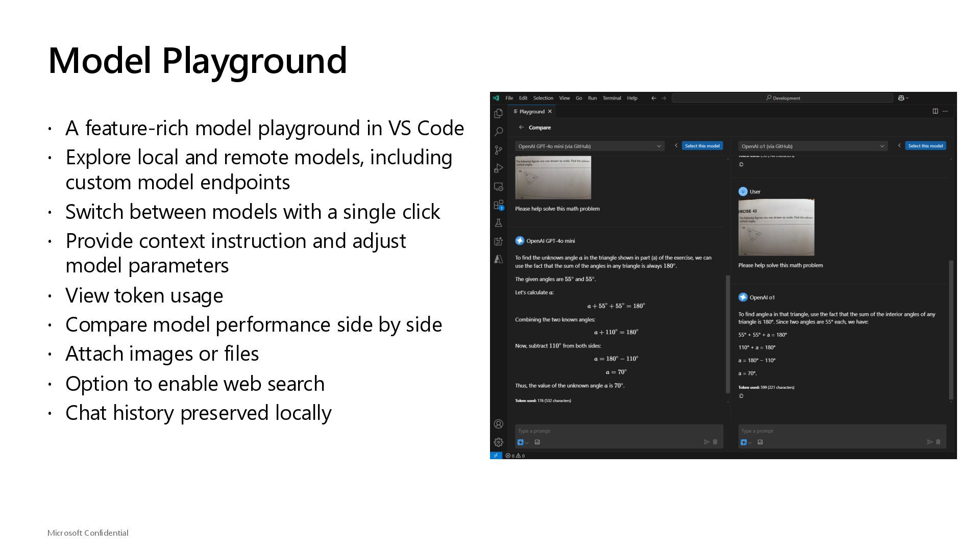Open the Extensions view in activity bar
Image resolution: width=980 pixels, height=551 pixels.
pyautogui.click(x=499, y=205)
